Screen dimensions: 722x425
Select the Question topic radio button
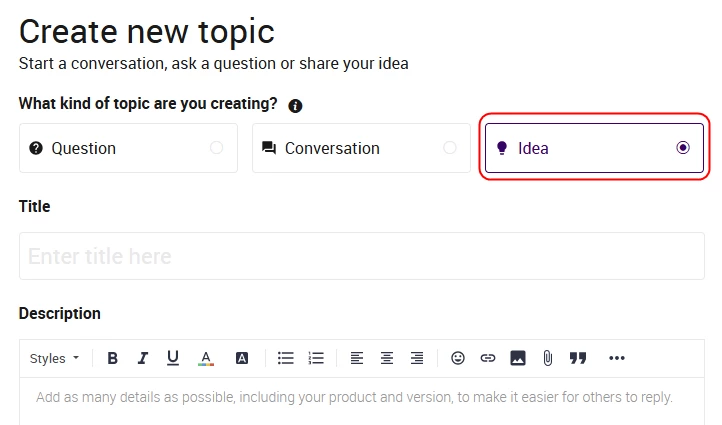click(216, 148)
